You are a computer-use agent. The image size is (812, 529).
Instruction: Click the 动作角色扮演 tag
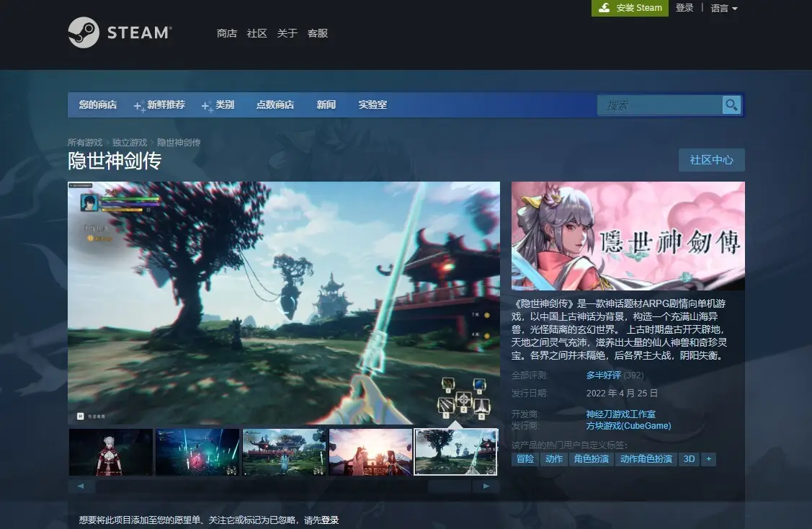[646, 459]
